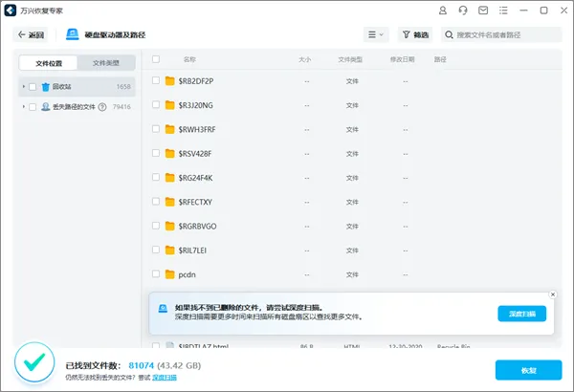This screenshot has width=574, height=392.
Task: Click folder icon of $RWH3FRF
Action: coord(170,129)
